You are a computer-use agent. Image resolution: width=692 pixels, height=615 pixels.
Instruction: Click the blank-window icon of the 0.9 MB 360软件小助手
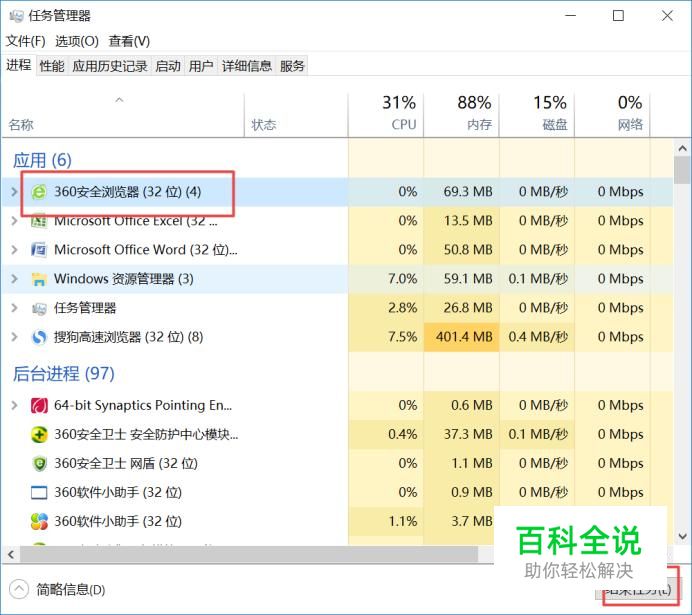point(39,492)
